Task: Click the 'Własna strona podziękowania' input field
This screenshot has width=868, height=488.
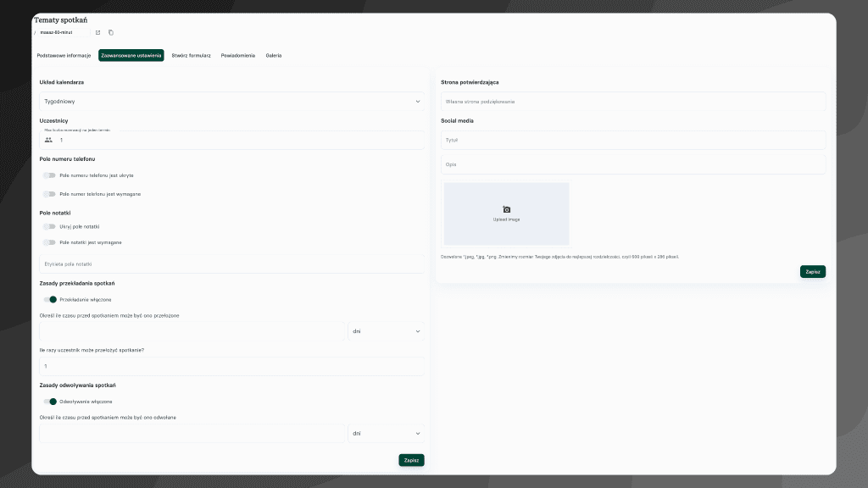Action: pos(632,102)
